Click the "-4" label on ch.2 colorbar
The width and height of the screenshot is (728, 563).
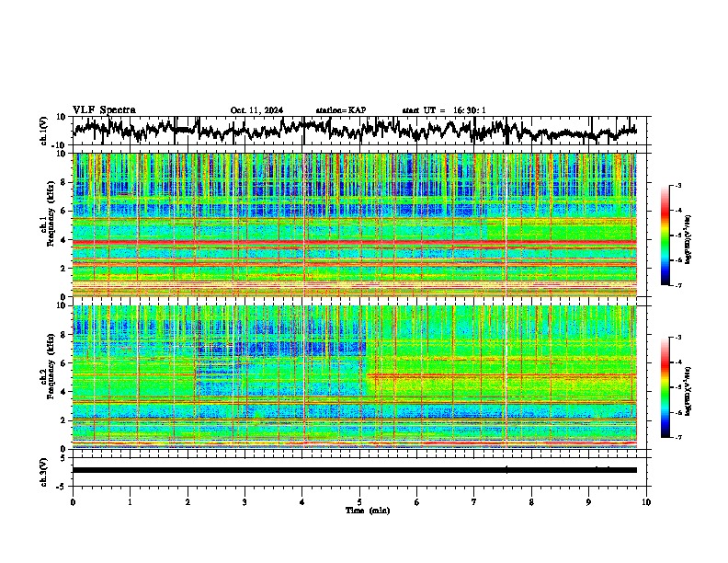click(x=677, y=362)
